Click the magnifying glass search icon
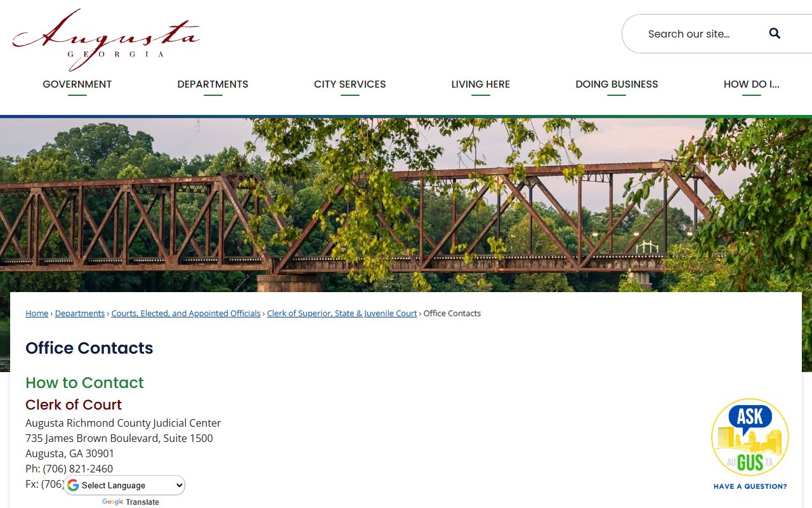The width and height of the screenshot is (812, 508). click(x=775, y=34)
